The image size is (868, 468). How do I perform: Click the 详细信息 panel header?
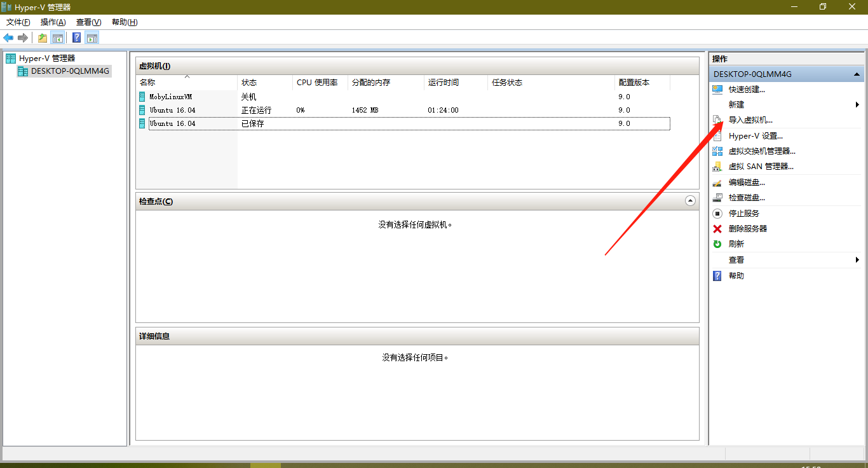(x=417, y=336)
